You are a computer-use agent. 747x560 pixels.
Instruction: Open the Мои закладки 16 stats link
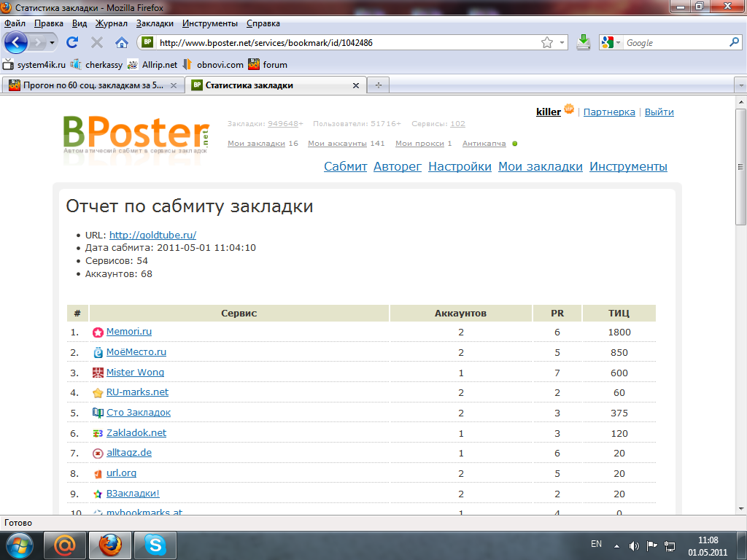coord(256,144)
